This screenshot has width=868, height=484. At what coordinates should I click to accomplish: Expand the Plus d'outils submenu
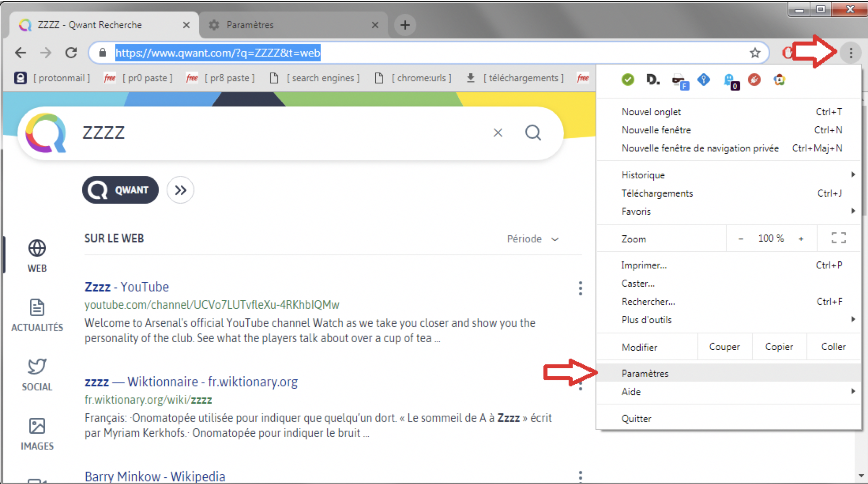tap(729, 320)
